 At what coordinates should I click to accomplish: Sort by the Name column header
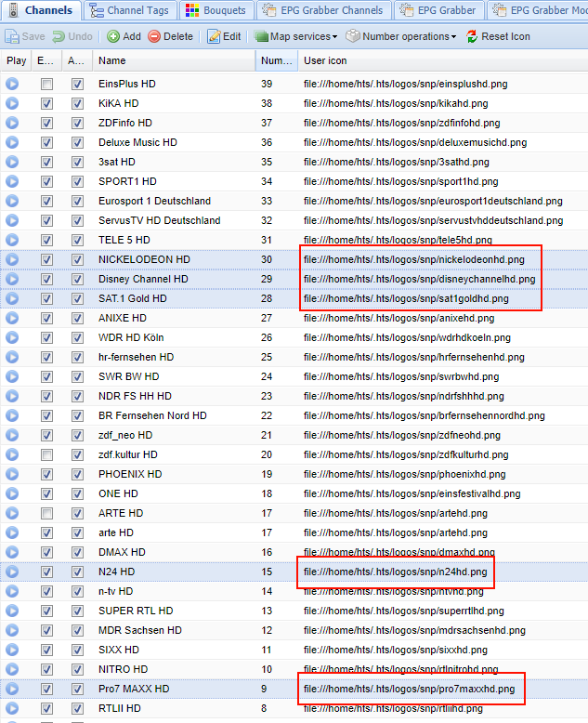pyautogui.click(x=174, y=60)
